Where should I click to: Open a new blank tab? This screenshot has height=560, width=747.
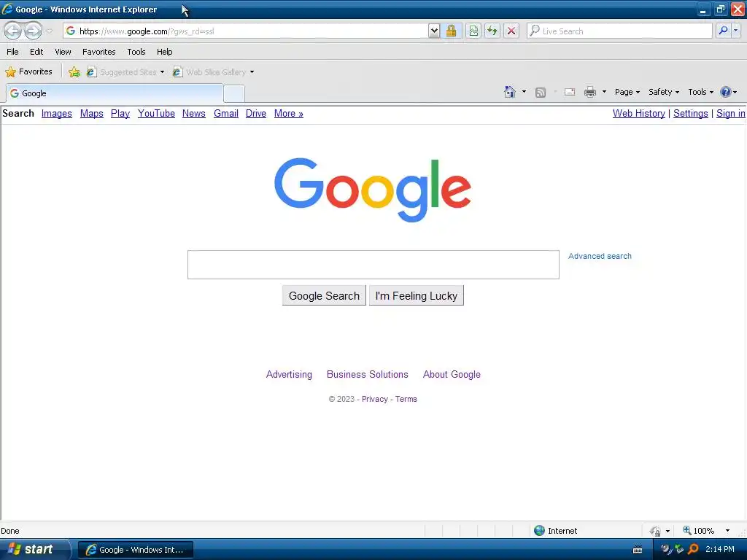(x=234, y=94)
